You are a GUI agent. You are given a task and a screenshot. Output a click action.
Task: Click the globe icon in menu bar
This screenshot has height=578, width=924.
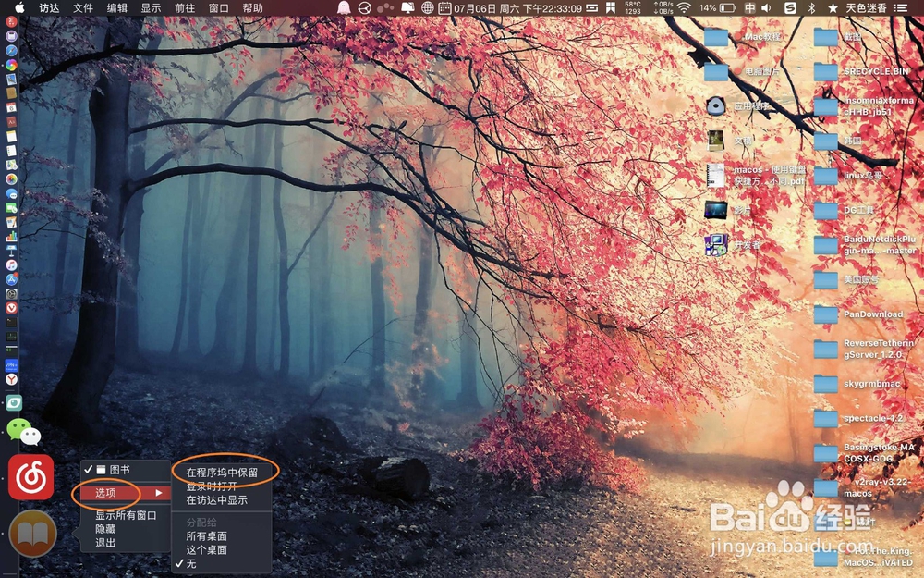coord(428,7)
